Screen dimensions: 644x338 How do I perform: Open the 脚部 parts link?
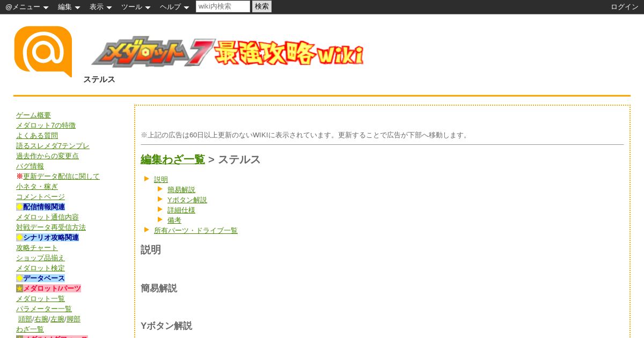74,319
